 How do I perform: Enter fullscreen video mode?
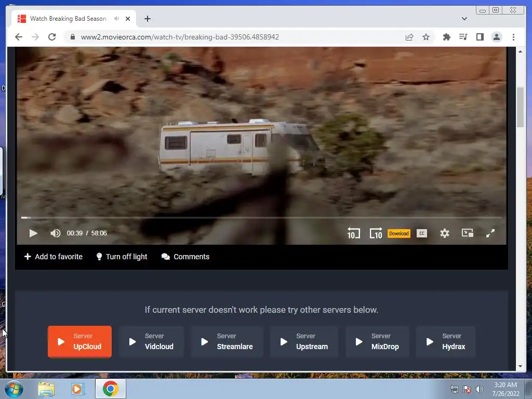point(490,233)
